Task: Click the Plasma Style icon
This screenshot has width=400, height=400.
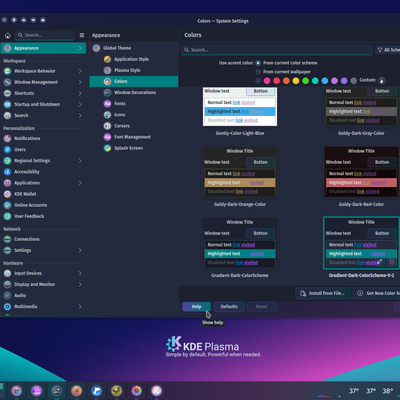Action: [107, 70]
